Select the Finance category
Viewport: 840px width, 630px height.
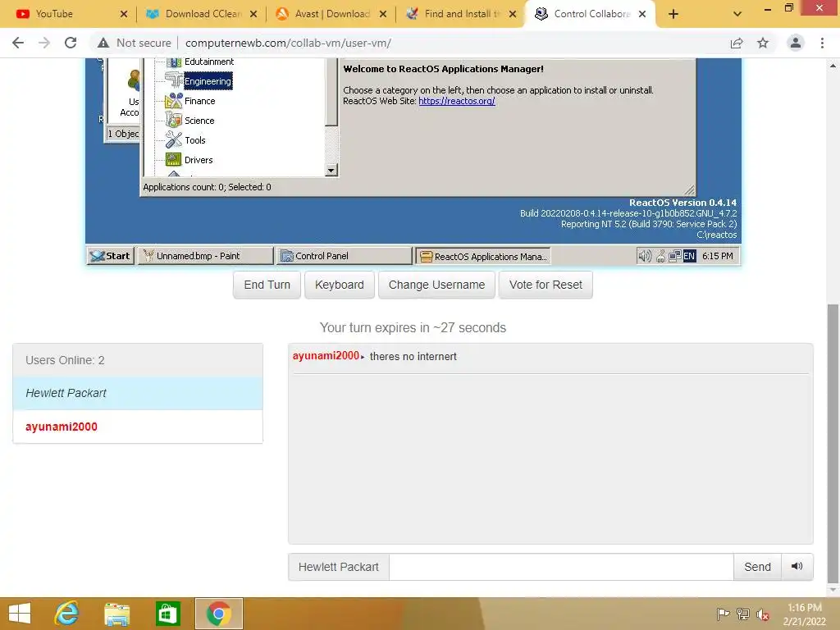pyautogui.click(x=200, y=101)
